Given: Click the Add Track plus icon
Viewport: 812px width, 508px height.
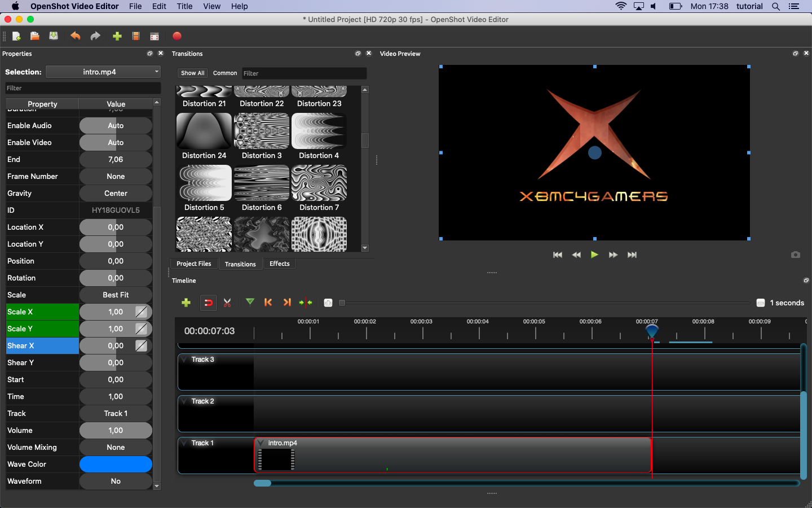Looking at the screenshot, I should (186, 303).
